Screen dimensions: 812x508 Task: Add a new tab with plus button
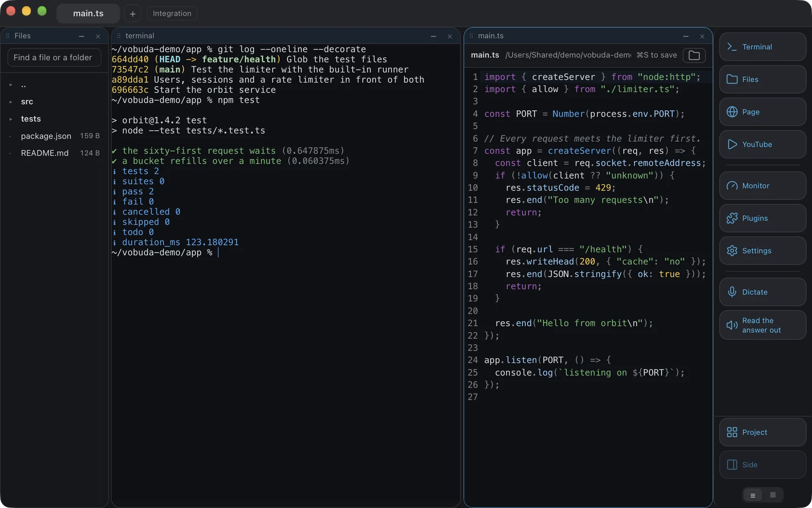[132, 14]
